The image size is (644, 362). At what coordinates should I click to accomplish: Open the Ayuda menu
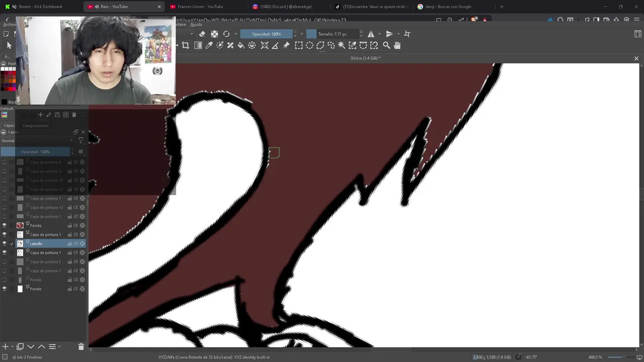[196, 25]
